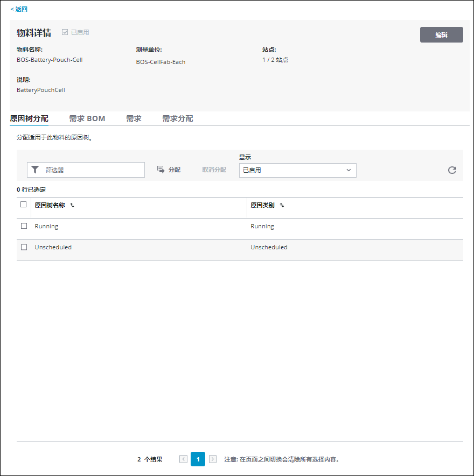Sort by the 原因树名称 column sort arrows
Screen dimensions: 474x476
click(72, 205)
